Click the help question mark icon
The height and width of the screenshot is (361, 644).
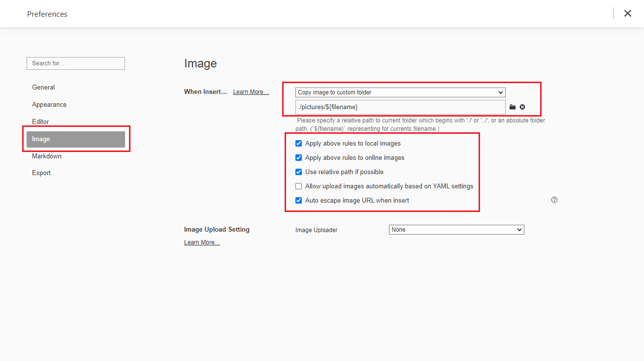tap(554, 200)
